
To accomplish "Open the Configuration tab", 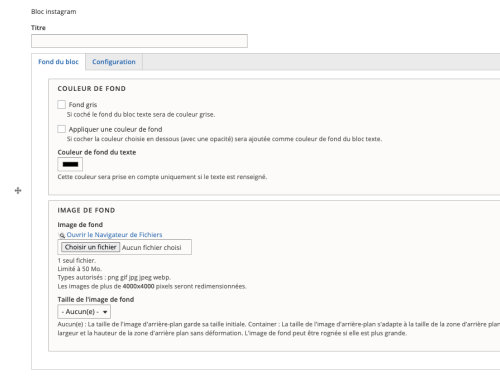I will [x=114, y=62].
